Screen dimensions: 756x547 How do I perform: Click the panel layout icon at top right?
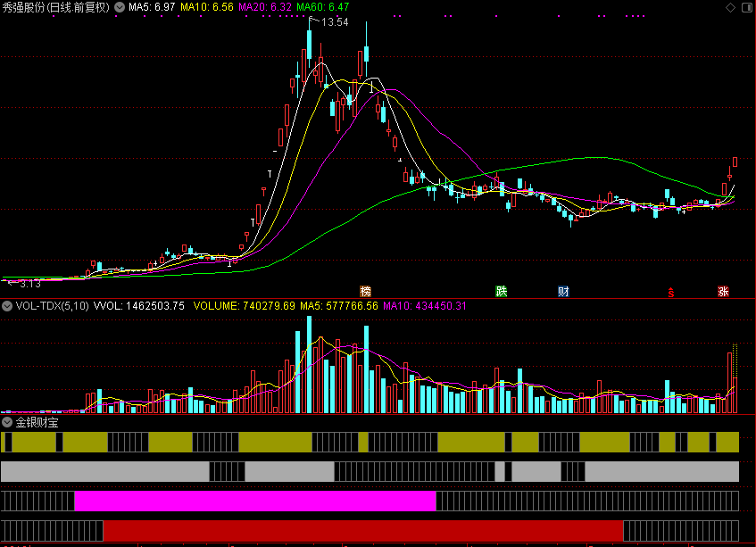(747, 7)
